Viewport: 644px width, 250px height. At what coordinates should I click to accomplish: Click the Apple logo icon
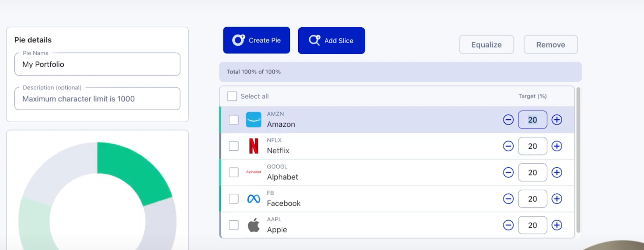coord(254,225)
